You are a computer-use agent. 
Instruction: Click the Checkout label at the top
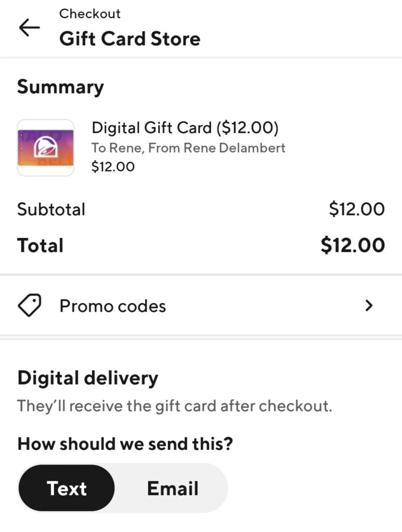[x=90, y=14]
